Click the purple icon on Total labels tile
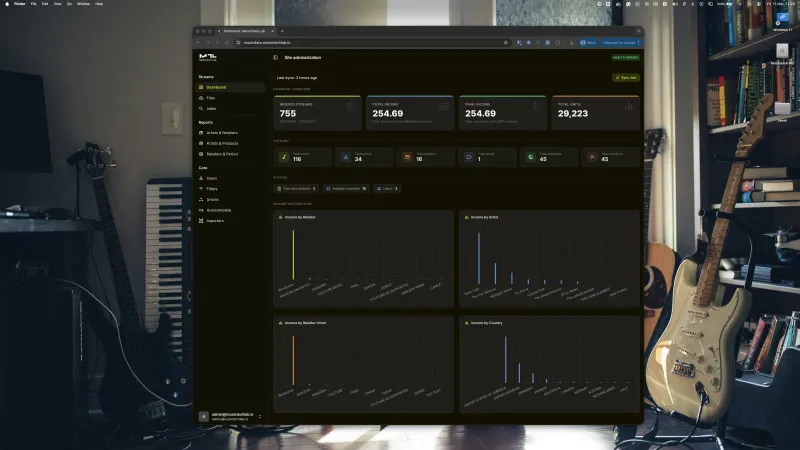This screenshot has height=450, width=800. (469, 157)
